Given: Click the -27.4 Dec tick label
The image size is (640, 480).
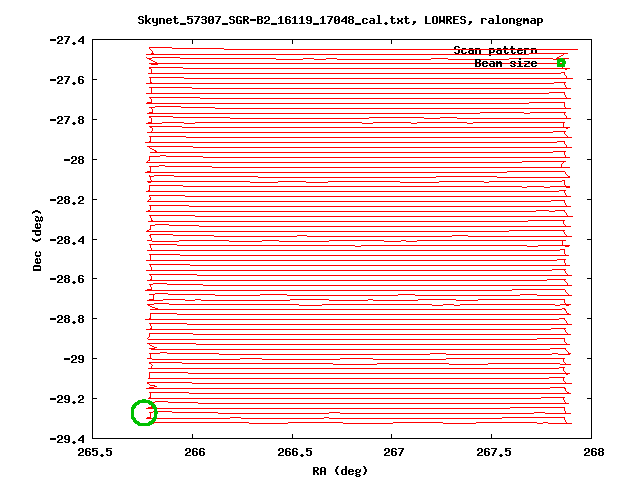Looking at the screenshot, I should coord(67,40).
